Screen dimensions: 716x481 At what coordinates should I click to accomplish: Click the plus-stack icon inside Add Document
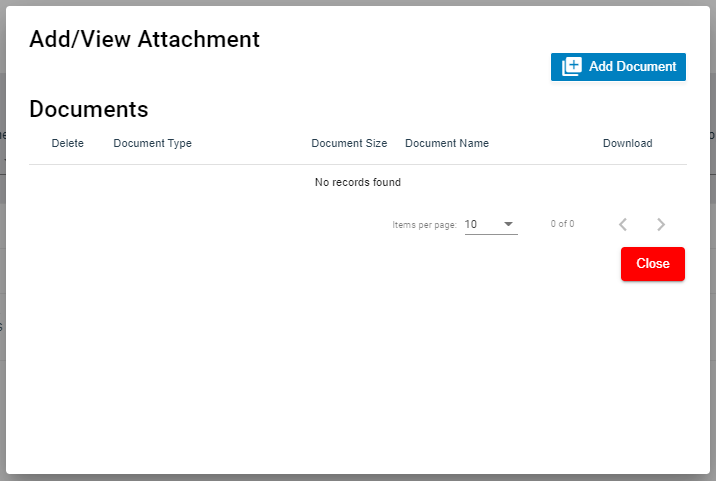pos(571,67)
